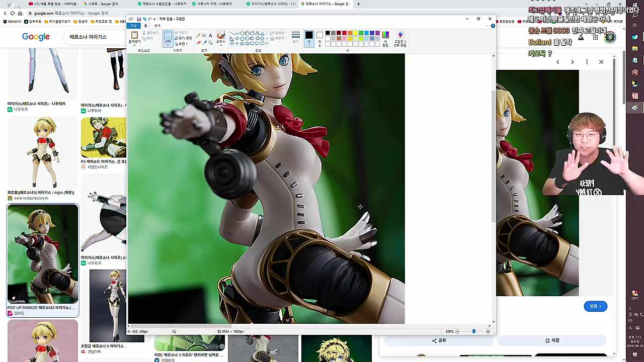Reload the browser page
The image size is (644, 362).
point(13,13)
